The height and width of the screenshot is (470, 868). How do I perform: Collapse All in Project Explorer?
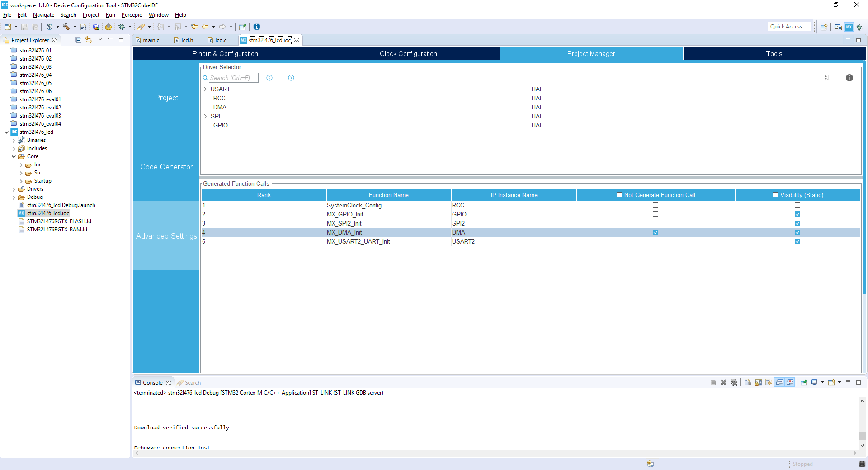click(x=78, y=40)
